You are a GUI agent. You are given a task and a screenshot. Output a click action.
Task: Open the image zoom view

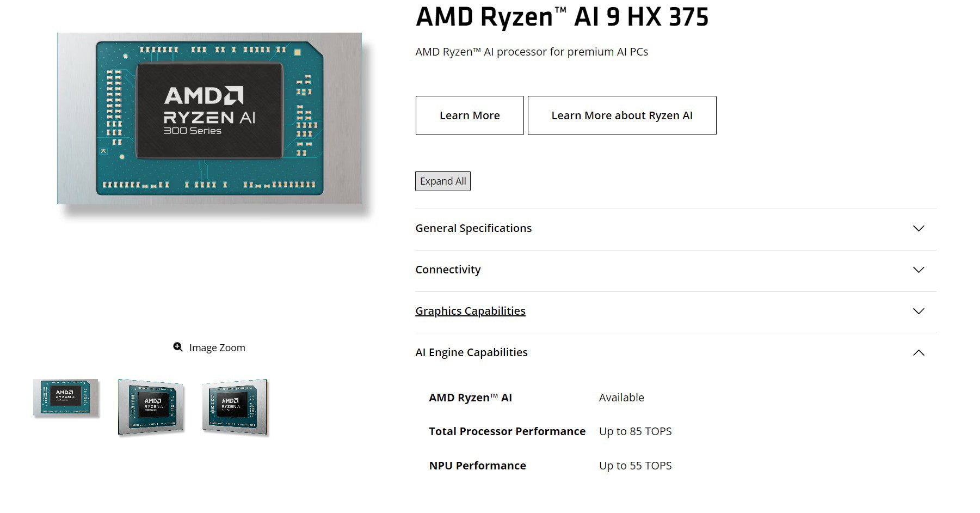[x=217, y=347]
